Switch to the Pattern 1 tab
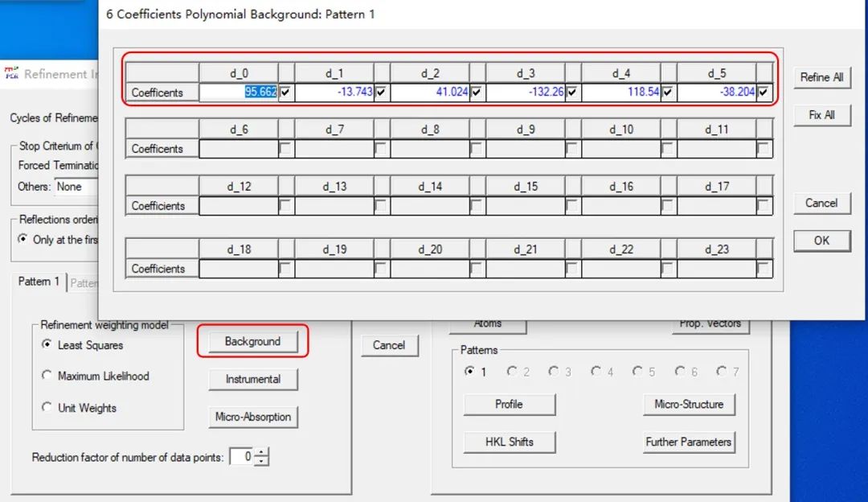 click(x=39, y=282)
